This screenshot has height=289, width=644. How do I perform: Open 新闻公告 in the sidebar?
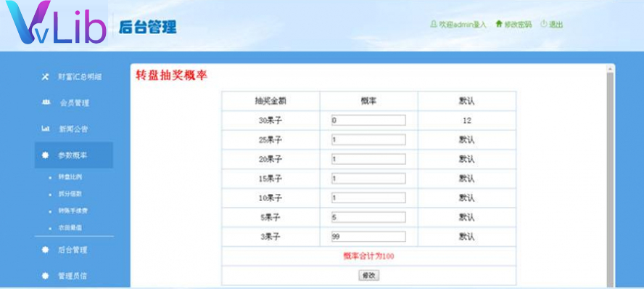73,129
